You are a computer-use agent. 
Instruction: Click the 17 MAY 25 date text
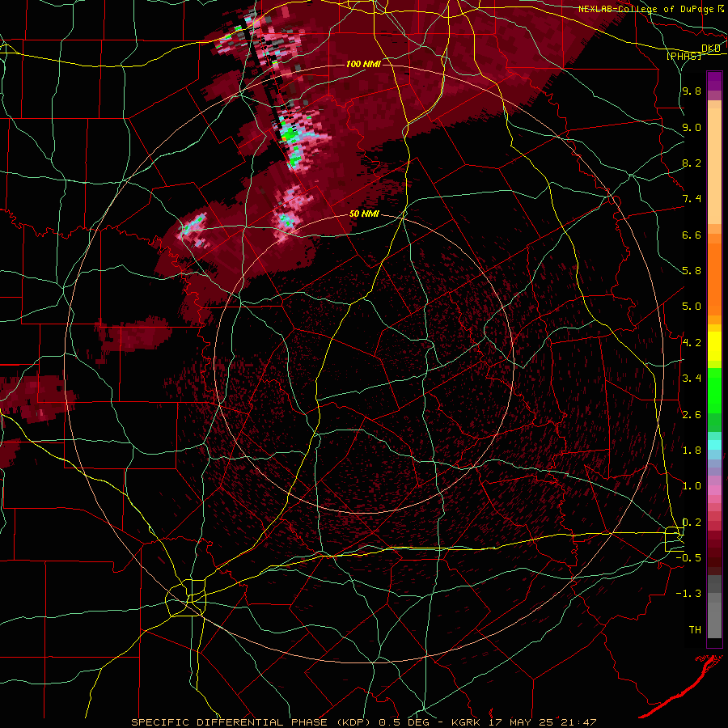click(519, 722)
